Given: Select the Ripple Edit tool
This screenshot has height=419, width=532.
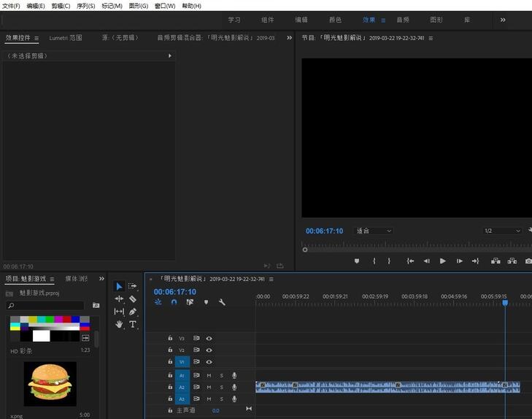Looking at the screenshot, I should click(119, 299).
